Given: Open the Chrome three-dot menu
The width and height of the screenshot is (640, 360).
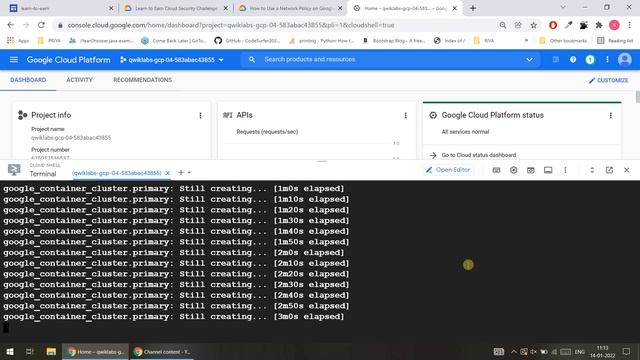Looking at the screenshot, I should 629,25.
